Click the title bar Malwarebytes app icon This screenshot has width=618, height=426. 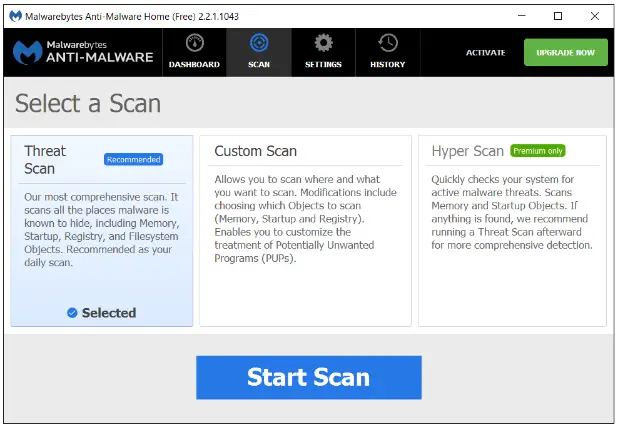(x=15, y=16)
